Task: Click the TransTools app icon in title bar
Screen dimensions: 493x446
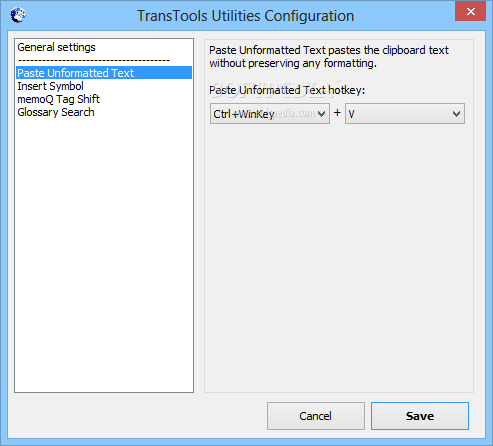Action: pos(18,15)
